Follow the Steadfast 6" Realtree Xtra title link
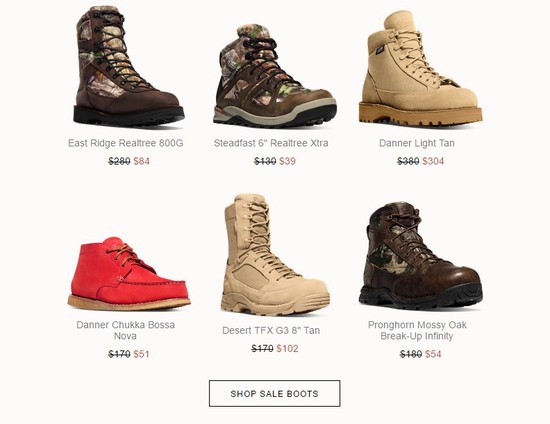The image size is (550, 424). tap(271, 143)
